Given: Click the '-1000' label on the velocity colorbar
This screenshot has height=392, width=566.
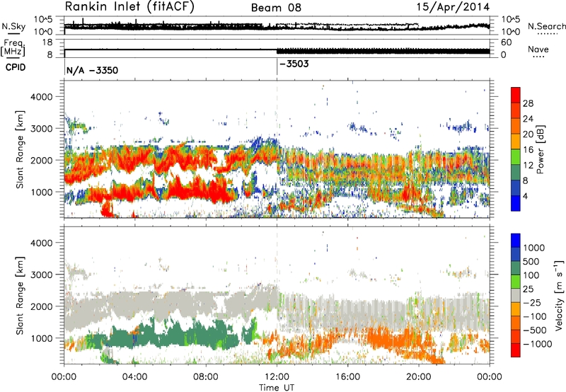Looking at the screenshot, I should tap(538, 344).
